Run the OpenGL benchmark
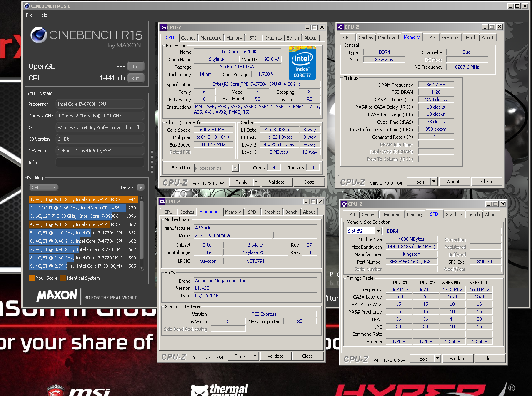The height and width of the screenshot is (396, 532). click(x=135, y=67)
